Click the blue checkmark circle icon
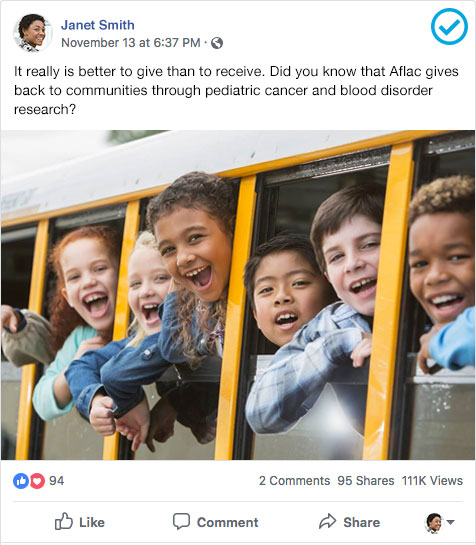The image size is (476, 545). click(449, 26)
